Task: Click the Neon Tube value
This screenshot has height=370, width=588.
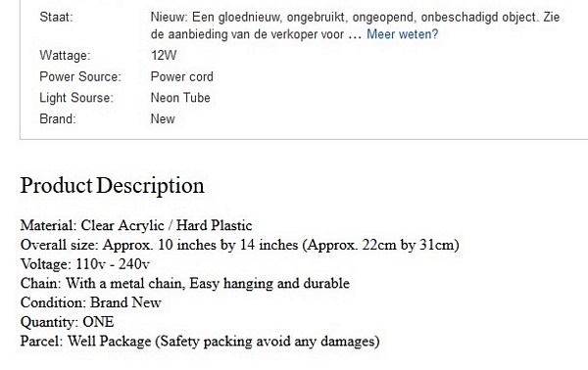Action: click(180, 98)
